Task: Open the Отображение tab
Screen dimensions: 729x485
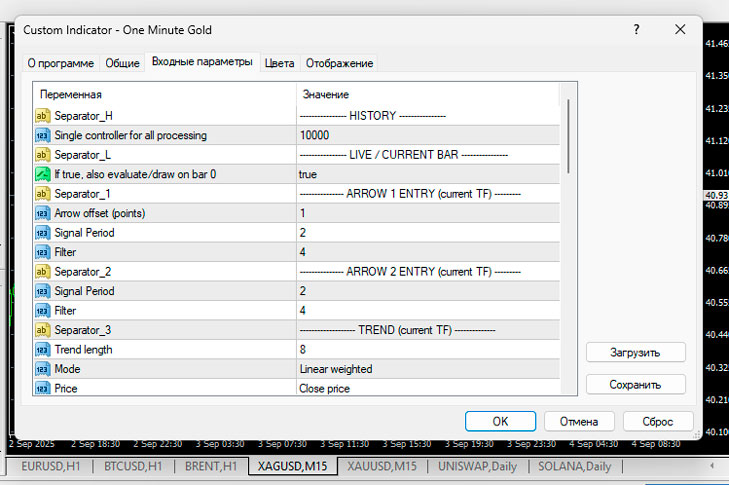Action: pos(339,63)
